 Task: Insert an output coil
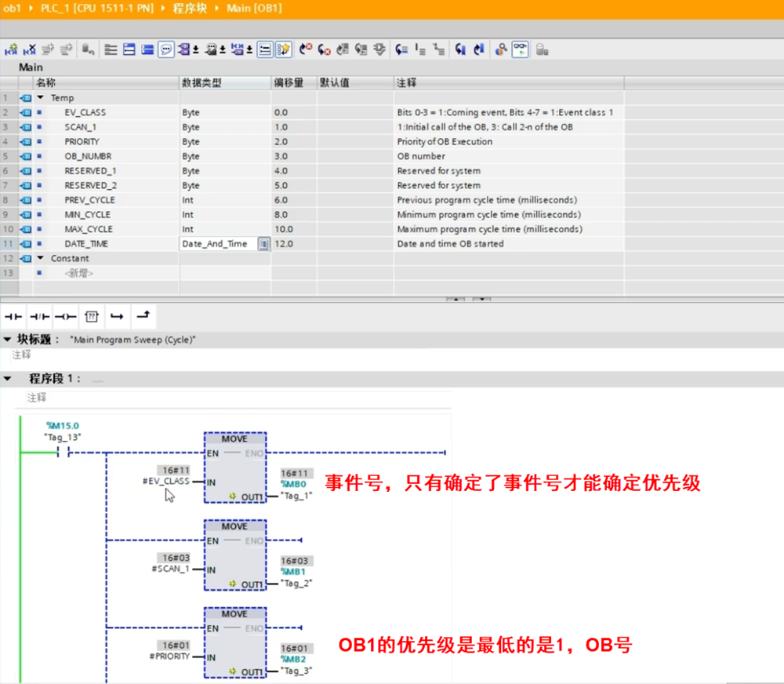[x=66, y=316]
